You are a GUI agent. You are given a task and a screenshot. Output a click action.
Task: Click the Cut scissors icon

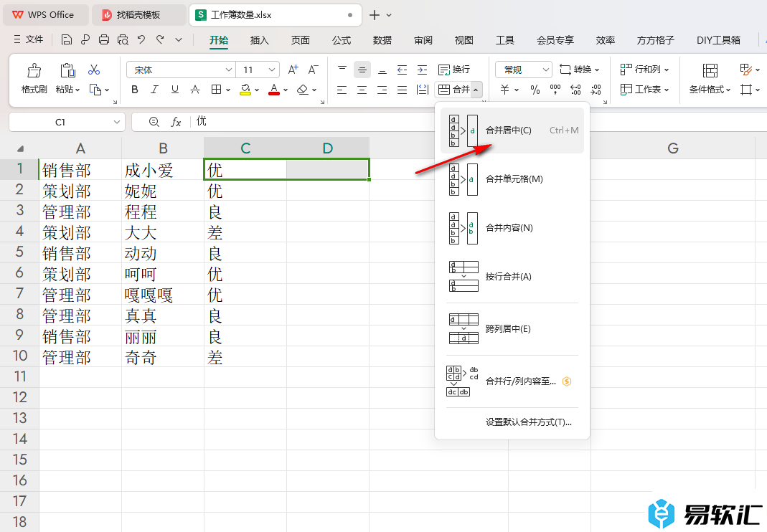tap(94, 70)
